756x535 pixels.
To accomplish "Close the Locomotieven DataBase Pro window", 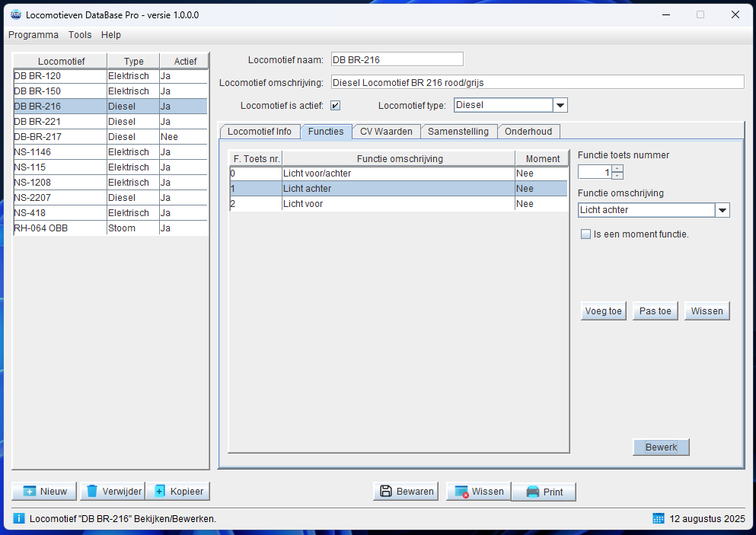I will click(x=735, y=14).
